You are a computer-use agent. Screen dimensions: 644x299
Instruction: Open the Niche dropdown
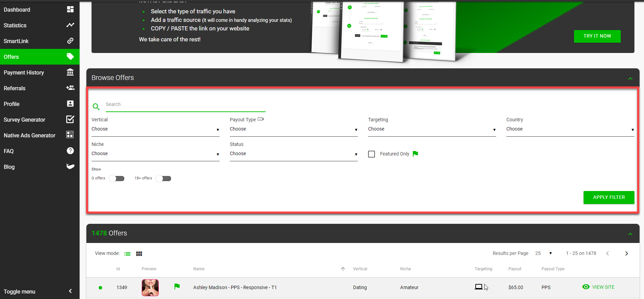pos(155,154)
